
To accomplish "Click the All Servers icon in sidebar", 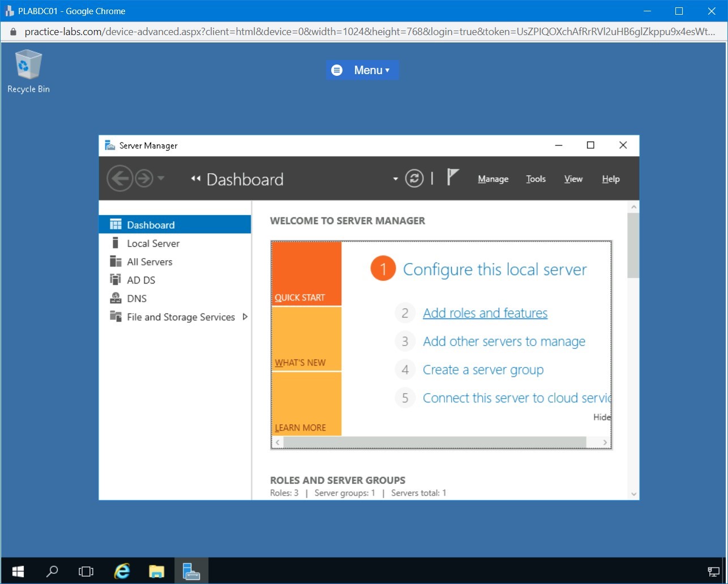I will [115, 261].
